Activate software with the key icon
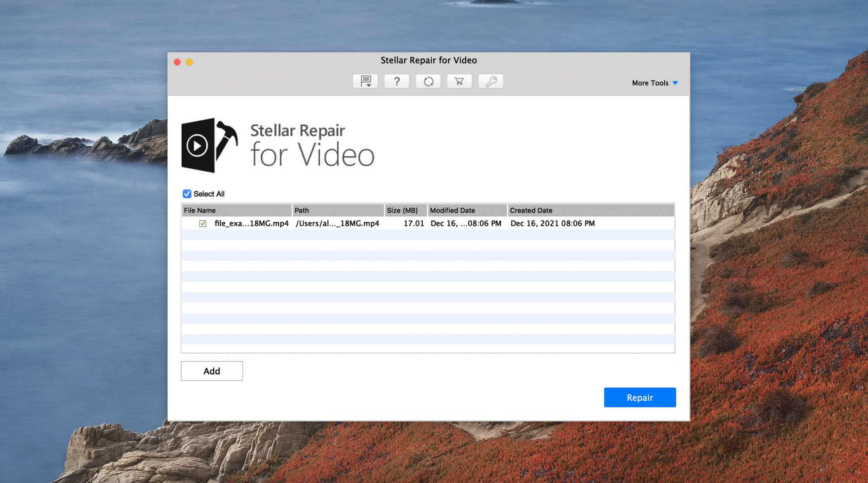The width and height of the screenshot is (868, 483). point(491,81)
